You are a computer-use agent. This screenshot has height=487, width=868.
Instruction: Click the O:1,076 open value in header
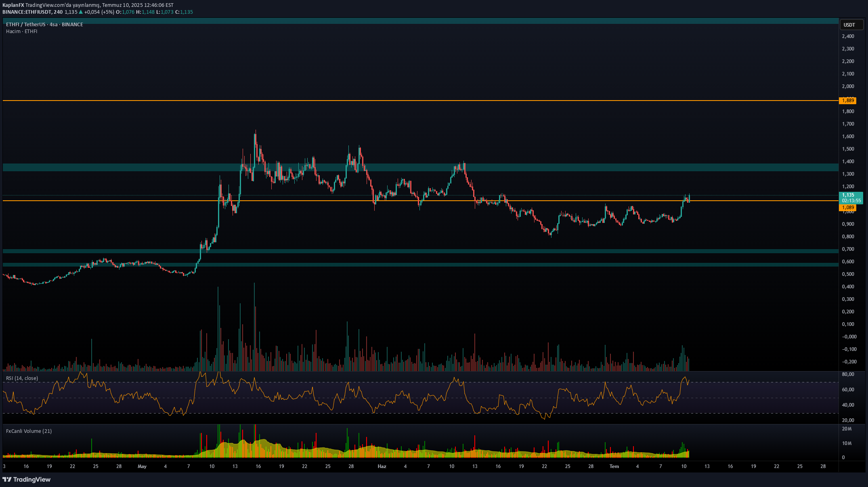(x=125, y=12)
